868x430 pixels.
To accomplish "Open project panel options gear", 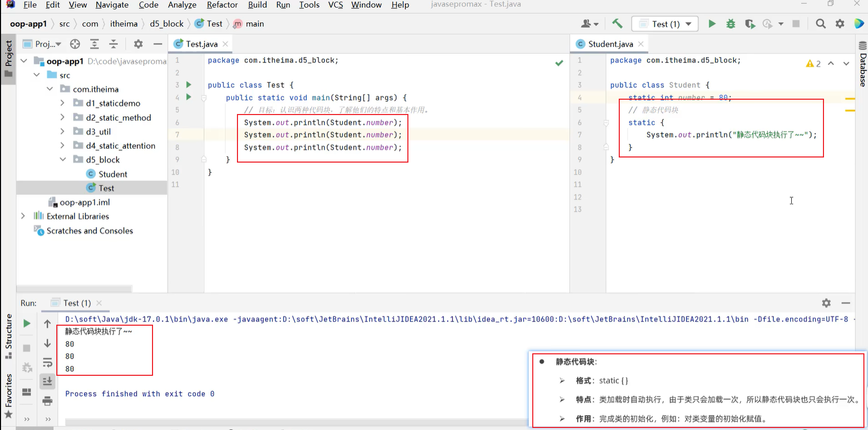I will coord(138,44).
